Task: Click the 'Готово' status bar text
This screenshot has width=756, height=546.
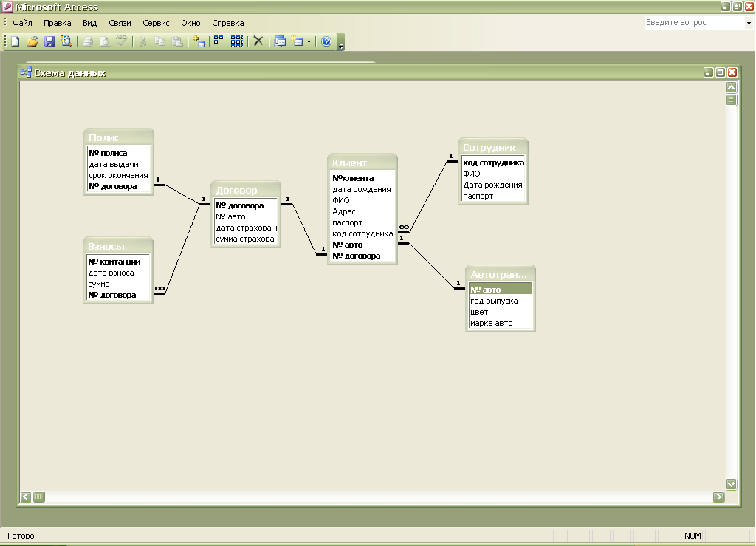Action: pos(21,536)
